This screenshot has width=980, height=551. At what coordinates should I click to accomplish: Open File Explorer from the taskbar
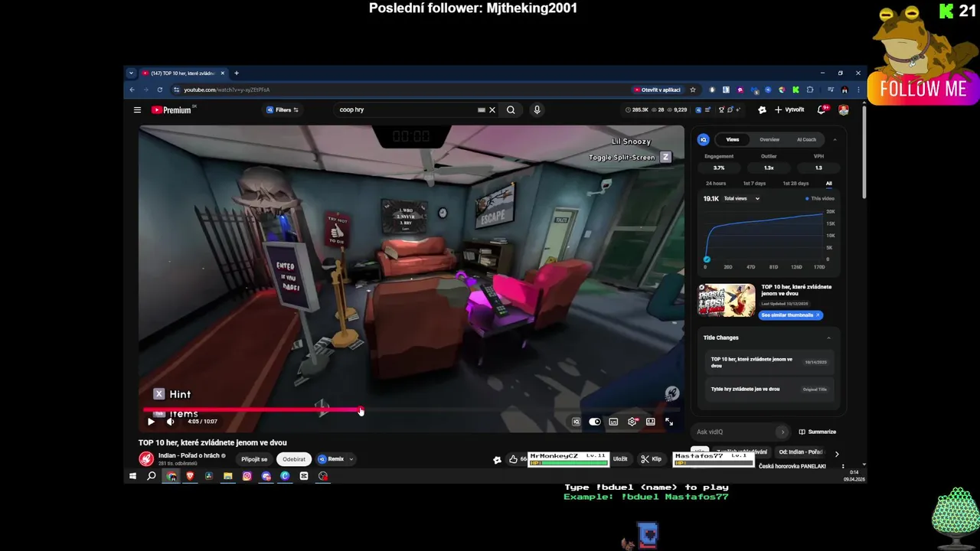click(227, 476)
